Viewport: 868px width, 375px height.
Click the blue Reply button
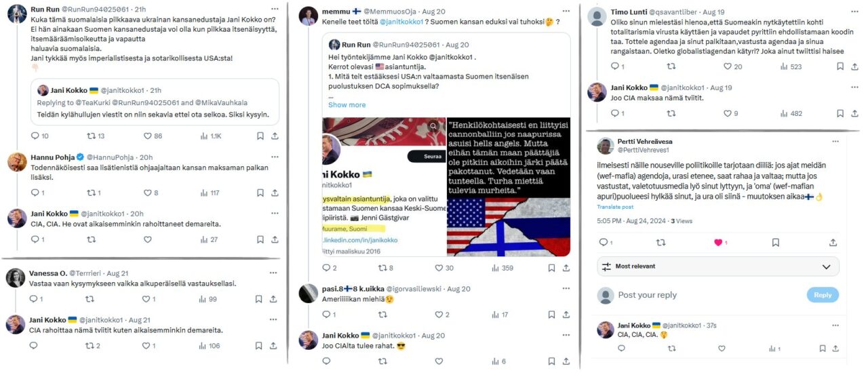[x=823, y=295]
